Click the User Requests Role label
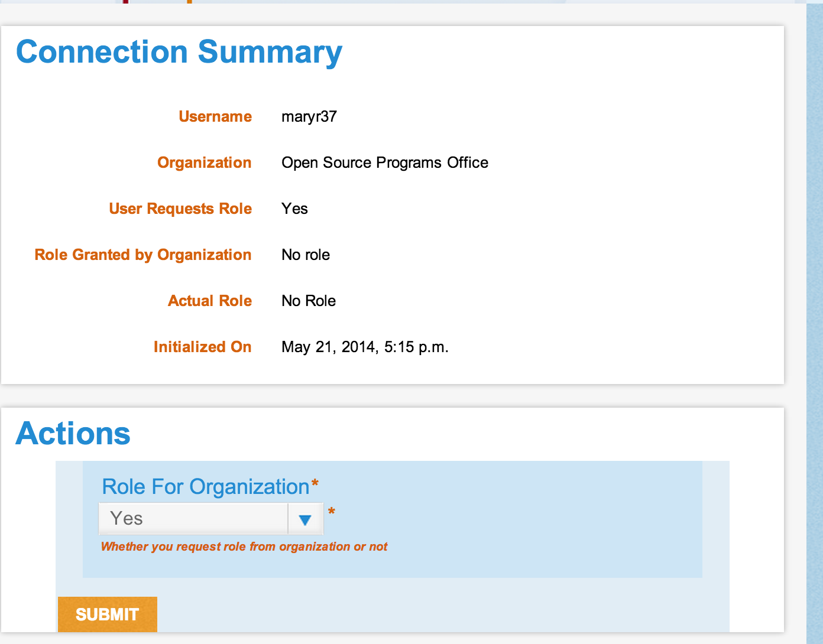 click(180, 209)
